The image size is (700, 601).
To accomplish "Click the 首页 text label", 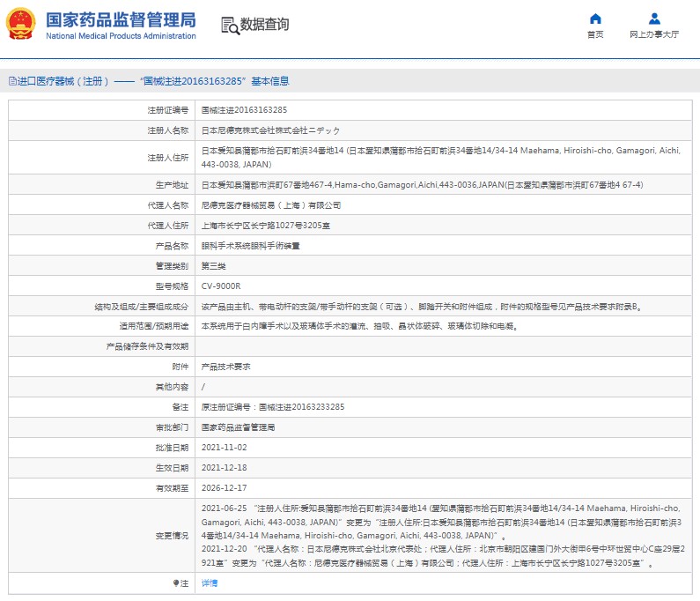I will [x=595, y=35].
